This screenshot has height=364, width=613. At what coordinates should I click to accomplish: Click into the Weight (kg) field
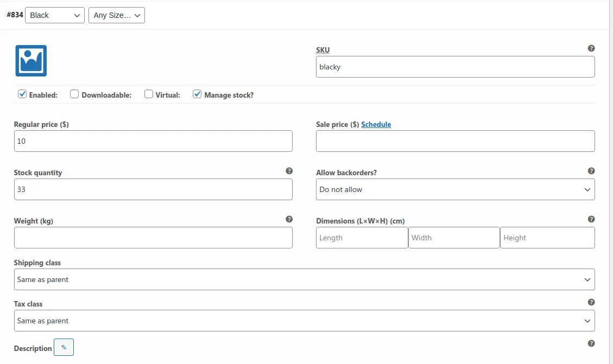coord(153,238)
